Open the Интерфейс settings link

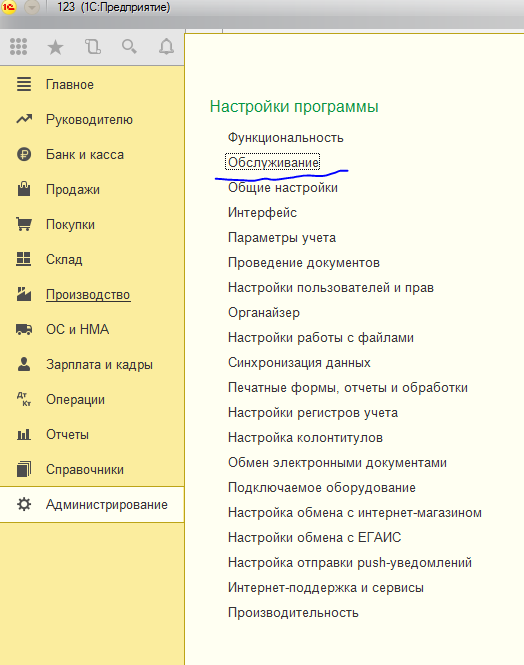coord(262,212)
